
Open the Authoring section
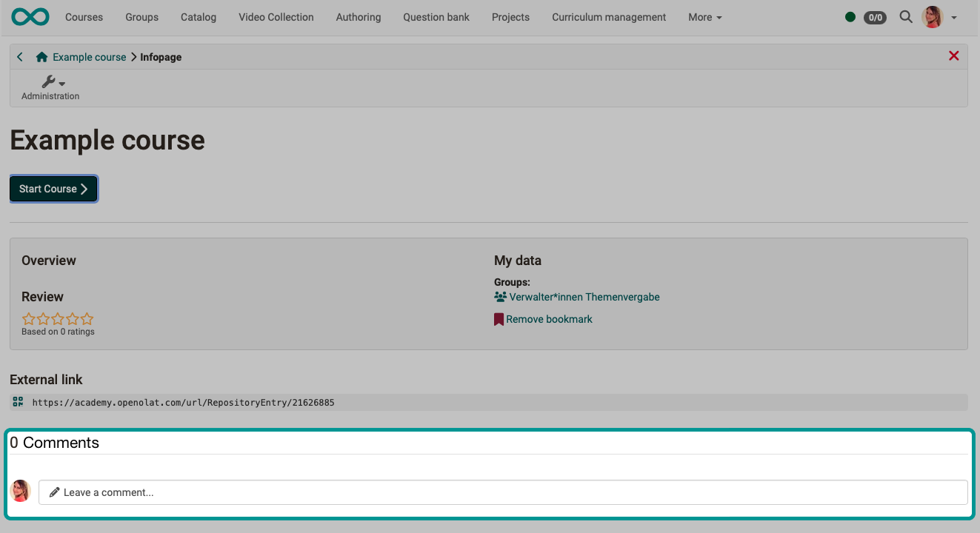pyautogui.click(x=358, y=16)
